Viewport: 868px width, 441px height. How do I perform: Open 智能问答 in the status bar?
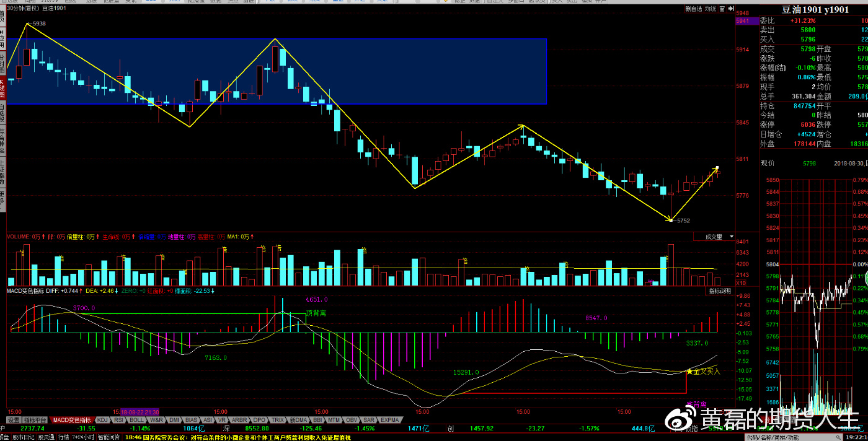(109, 437)
